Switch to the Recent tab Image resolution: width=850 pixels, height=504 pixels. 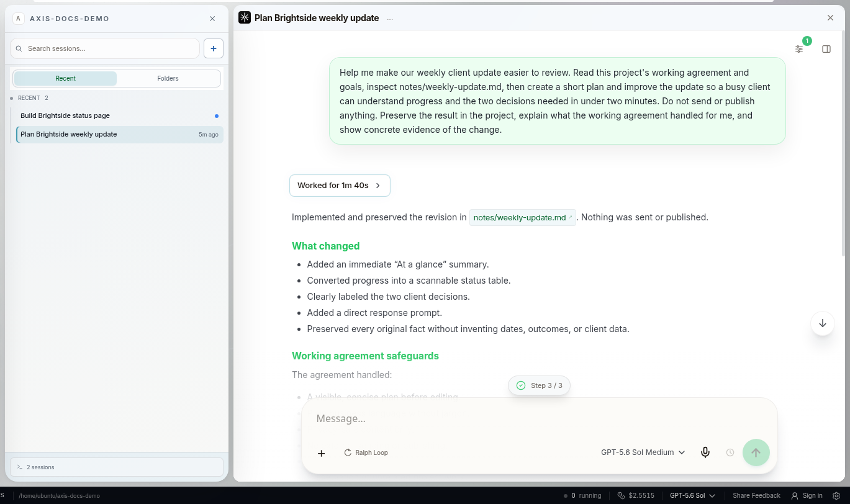[x=65, y=78]
